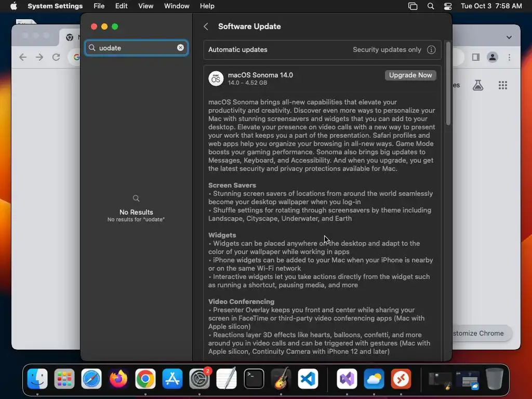Open the File menu
Viewport: 532px width, 399px height.
pyautogui.click(x=99, y=6)
